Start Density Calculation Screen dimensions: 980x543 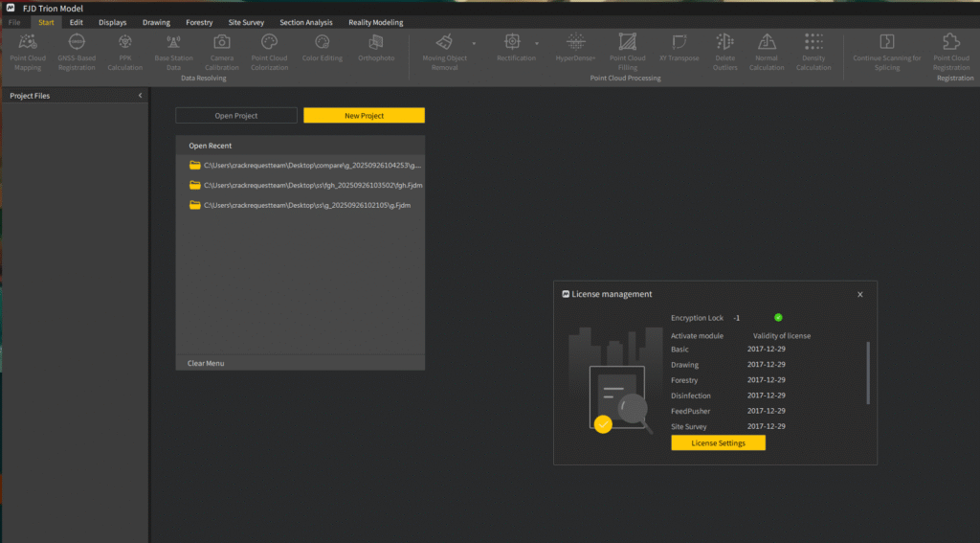pyautogui.click(x=813, y=52)
